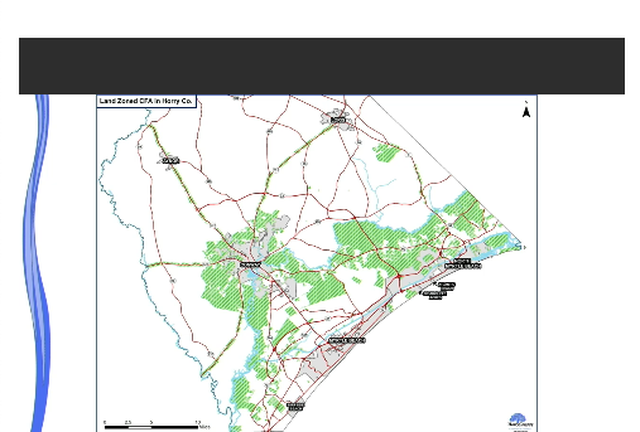Click the north arrow icon on map
Viewport: 640px width, 432px height.
tap(526, 110)
